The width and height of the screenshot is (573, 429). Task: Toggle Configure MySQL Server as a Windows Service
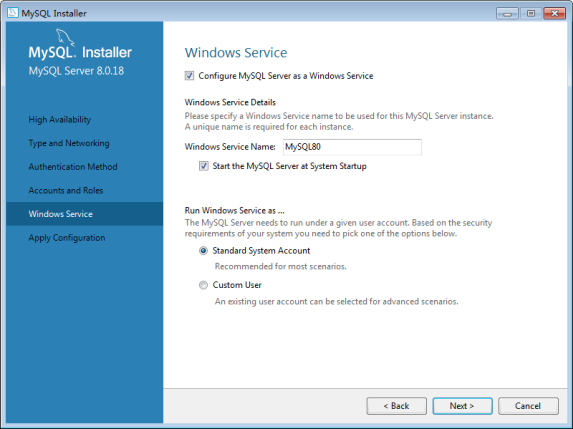click(x=189, y=76)
